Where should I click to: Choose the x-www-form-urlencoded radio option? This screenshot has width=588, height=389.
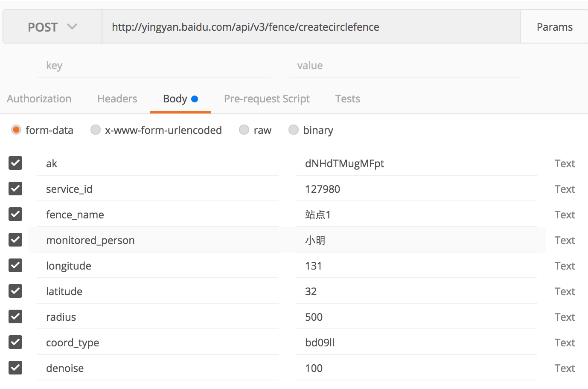[96, 130]
